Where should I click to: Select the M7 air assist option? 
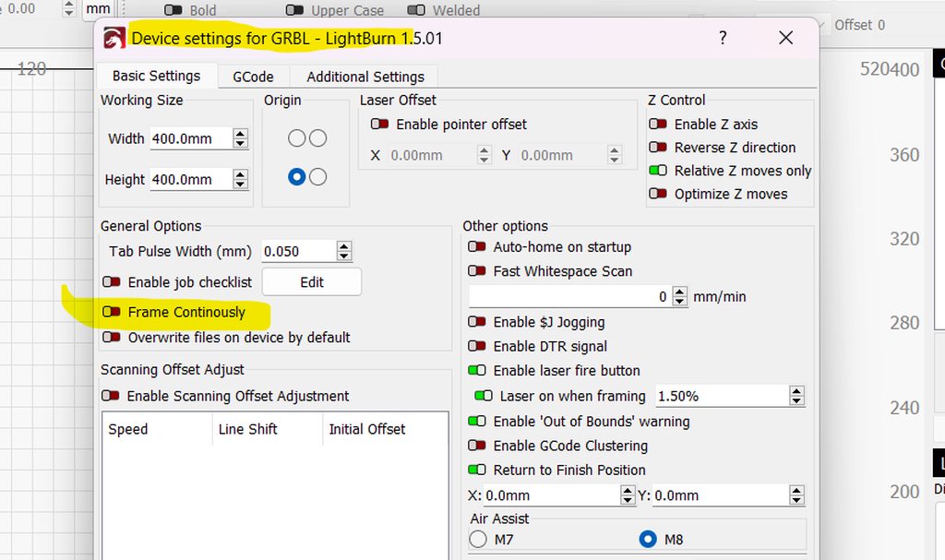tap(478, 540)
